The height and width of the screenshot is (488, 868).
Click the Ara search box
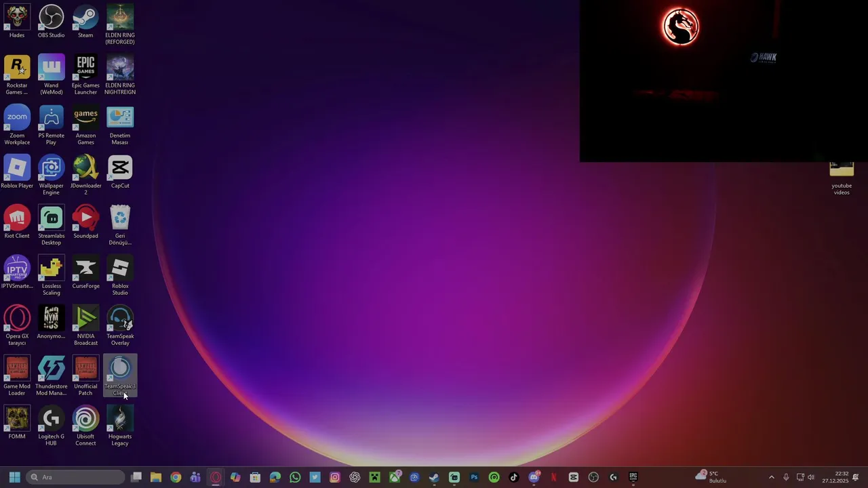point(76,477)
